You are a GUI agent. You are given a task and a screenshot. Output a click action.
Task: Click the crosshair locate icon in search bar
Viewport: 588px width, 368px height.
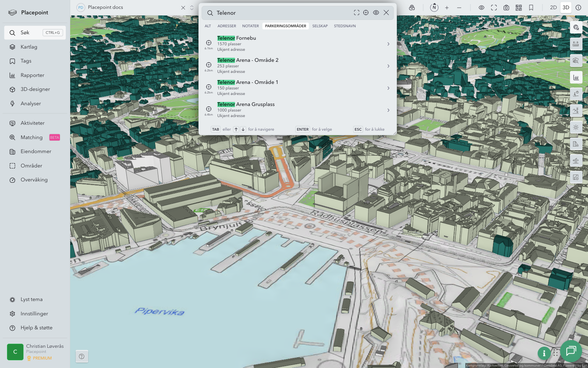(x=366, y=13)
